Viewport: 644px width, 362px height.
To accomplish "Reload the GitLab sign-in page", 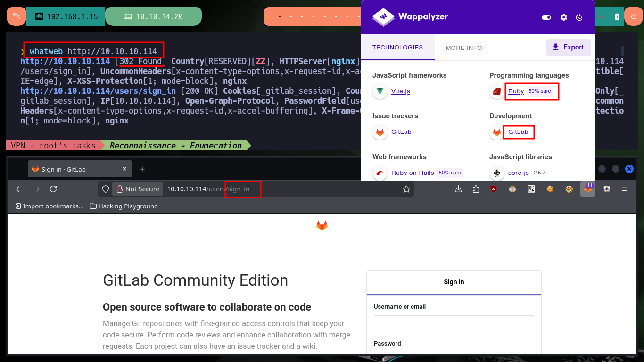I will tap(53, 189).
